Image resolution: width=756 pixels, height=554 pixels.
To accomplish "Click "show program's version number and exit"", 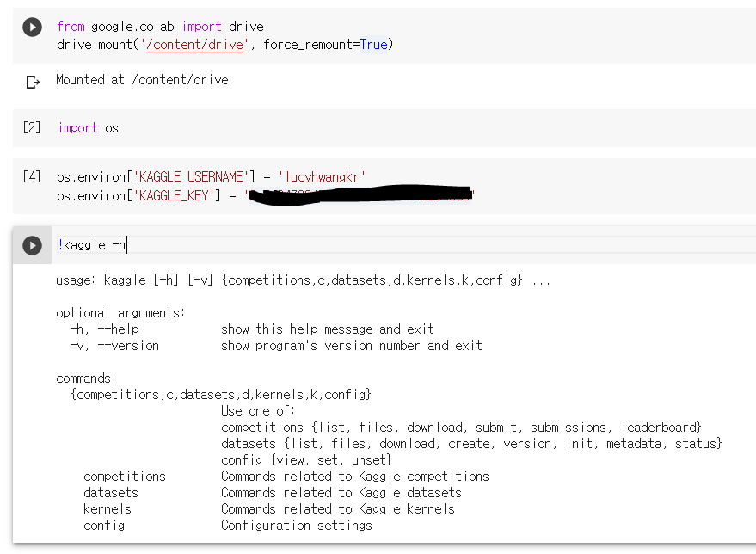I will coord(352,346).
